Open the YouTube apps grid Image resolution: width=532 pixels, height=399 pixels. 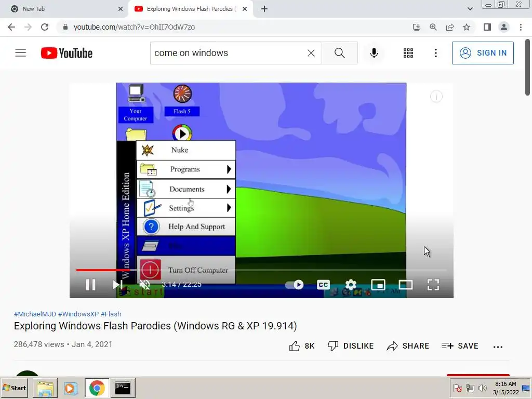click(x=408, y=53)
